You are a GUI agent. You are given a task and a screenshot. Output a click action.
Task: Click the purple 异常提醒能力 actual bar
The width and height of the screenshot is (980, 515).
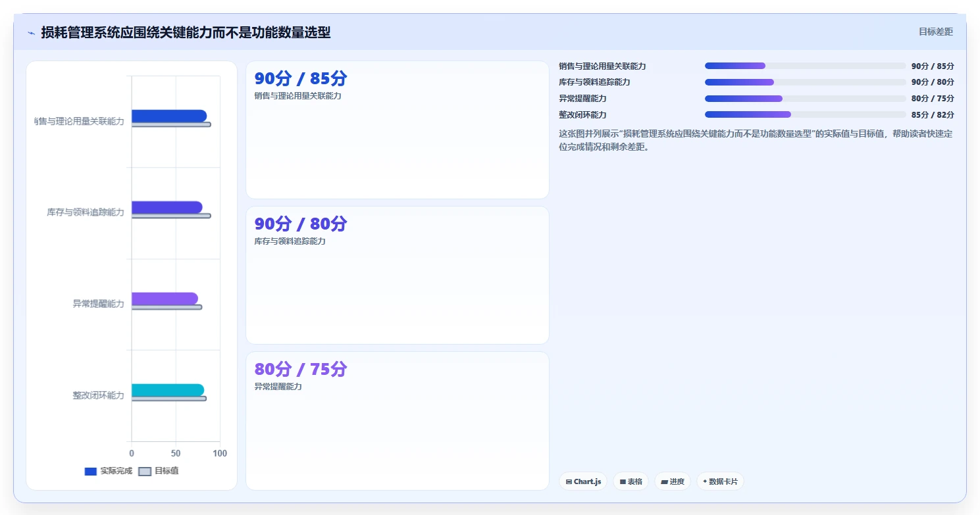coord(165,299)
